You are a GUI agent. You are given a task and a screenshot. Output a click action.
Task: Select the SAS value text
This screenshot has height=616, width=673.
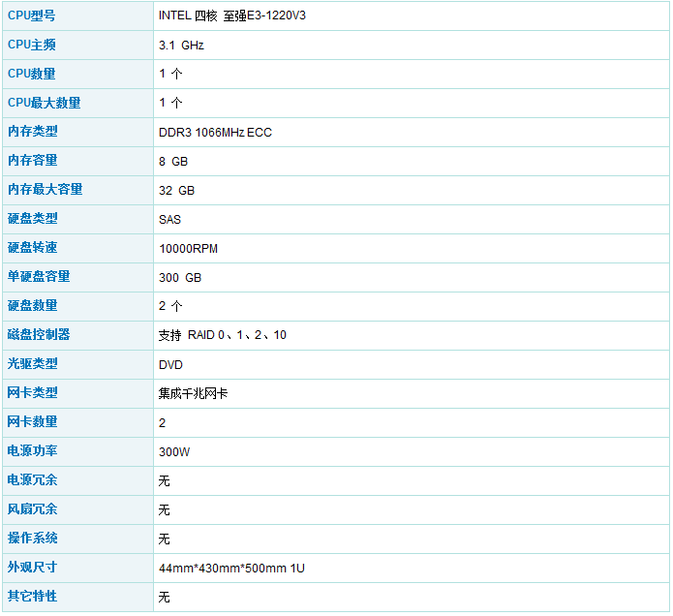pos(169,219)
